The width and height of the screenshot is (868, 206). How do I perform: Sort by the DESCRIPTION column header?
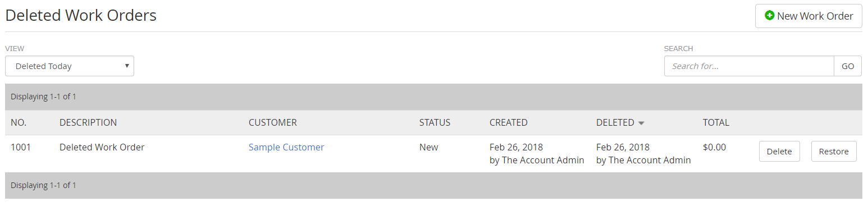88,122
